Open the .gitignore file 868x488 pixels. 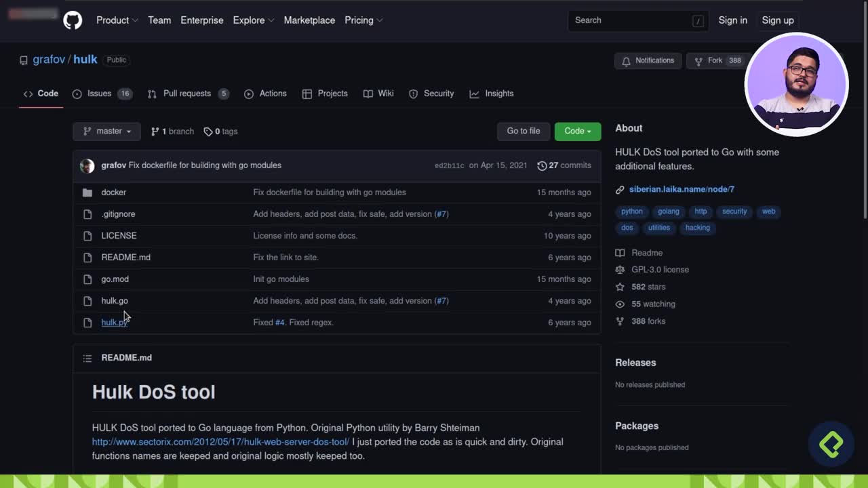118,214
